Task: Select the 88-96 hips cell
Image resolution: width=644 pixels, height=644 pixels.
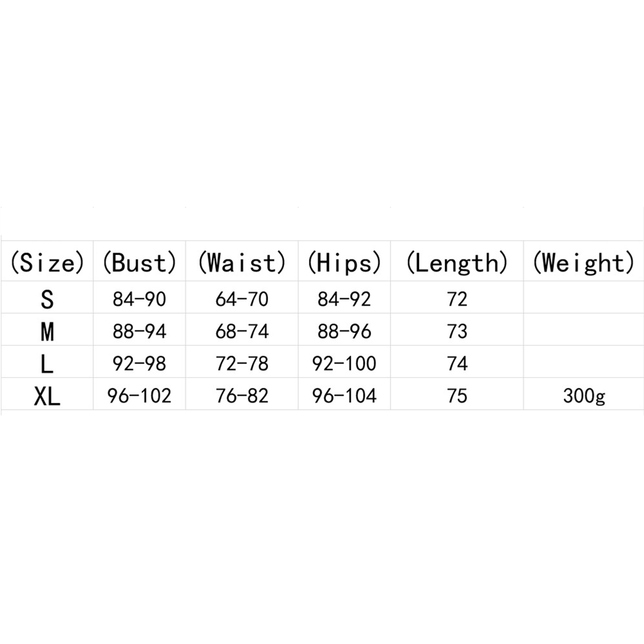Action: click(344, 331)
